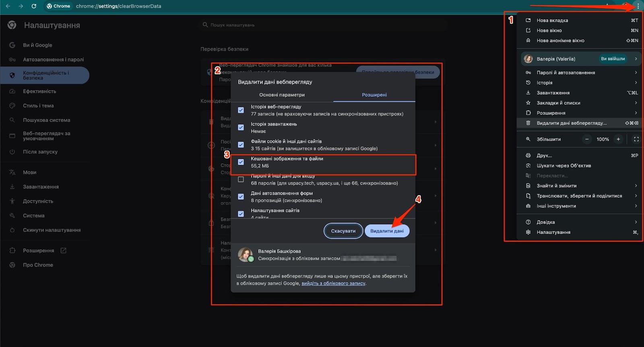Reload the page with the refresh icon
644x347 pixels.
[34, 6]
